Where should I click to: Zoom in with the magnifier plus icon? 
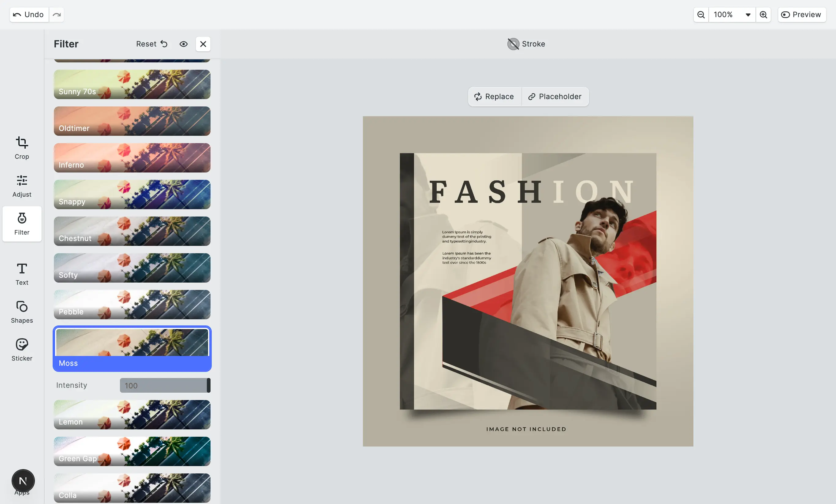pyautogui.click(x=763, y=15)
